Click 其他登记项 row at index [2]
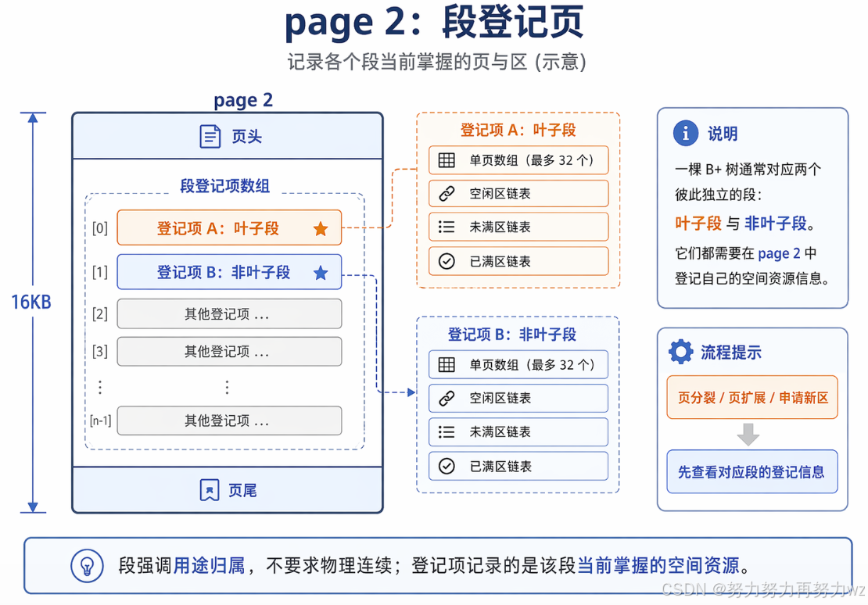The height and width of the screenshot is (605, 868). tap(229, 314)
